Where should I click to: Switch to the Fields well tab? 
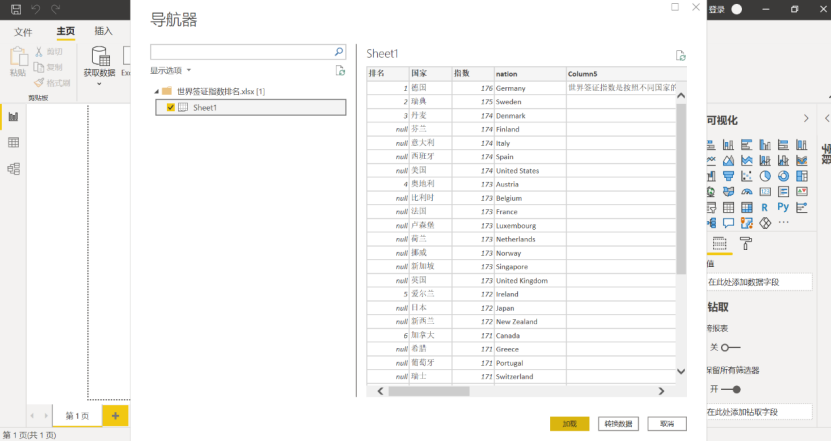coord(719,243)
